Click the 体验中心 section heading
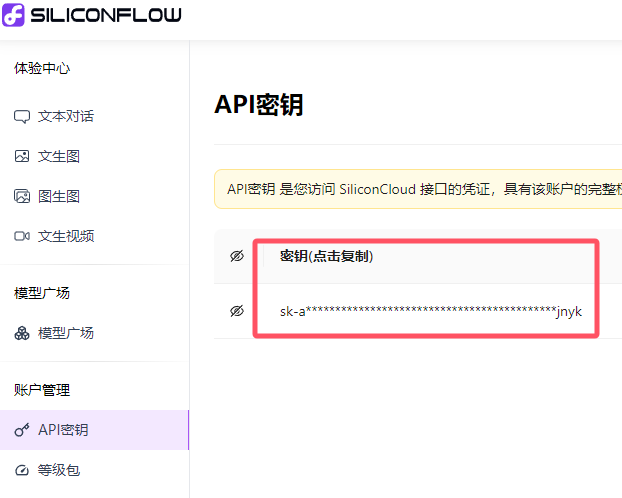Screen dimensions: 622x498 click(42, 68)
